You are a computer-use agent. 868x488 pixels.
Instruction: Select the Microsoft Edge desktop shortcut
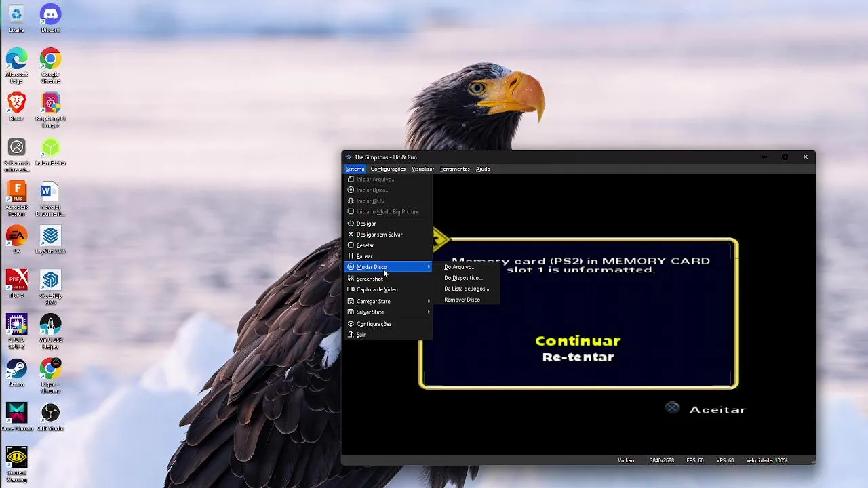pos(16,66)
